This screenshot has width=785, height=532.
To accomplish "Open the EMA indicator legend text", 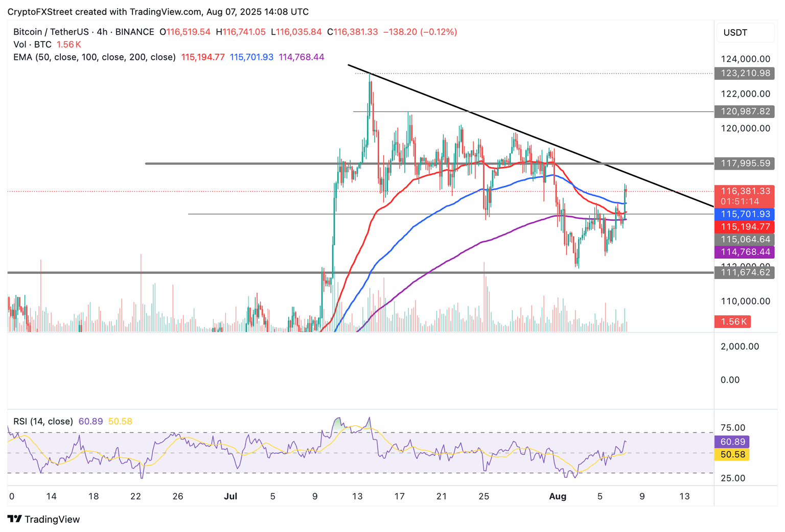I will click(x=95, y=57).
